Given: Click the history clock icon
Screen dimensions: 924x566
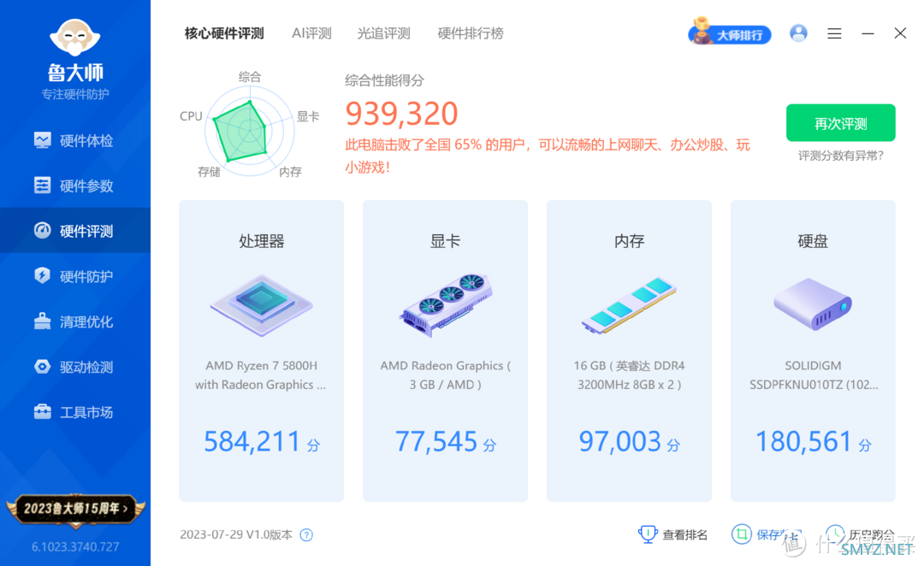Looking at the screenshot, I should 835,534.
